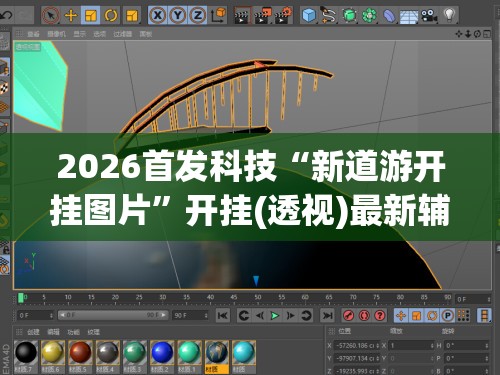Image resolution: width=500 pixels, height=375 pixels.
Task: Toggle the Y axis lock
Action: pyautogui.click(x=178, y=15)
